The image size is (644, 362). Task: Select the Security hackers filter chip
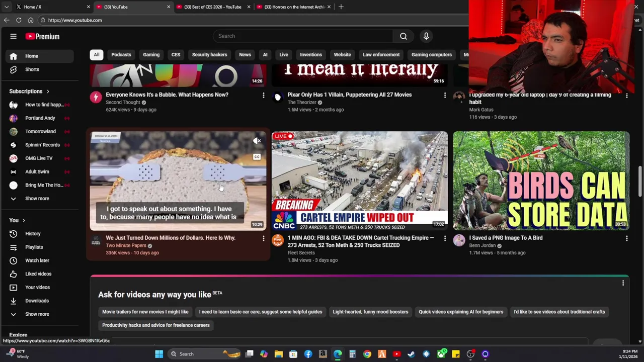coord(209,55)
